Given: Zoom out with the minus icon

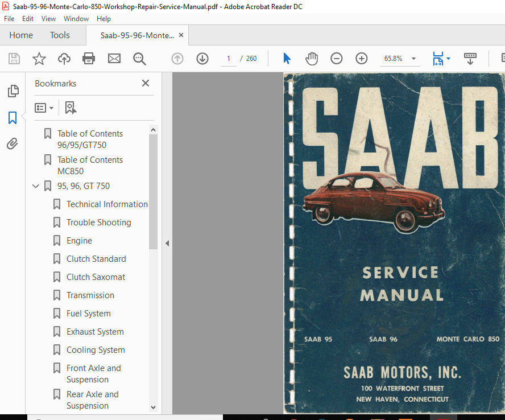Looking at the screenshot, I should 336,59.
